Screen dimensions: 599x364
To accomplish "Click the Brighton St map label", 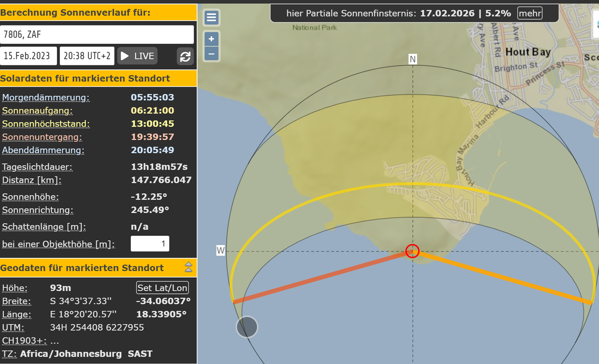I will click(516, 67).
